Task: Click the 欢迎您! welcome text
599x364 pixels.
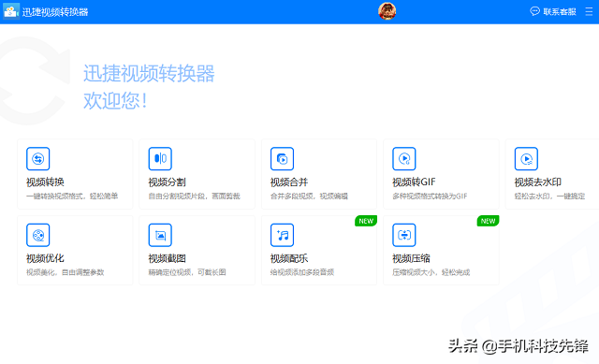Action: [x=115, y=101]
